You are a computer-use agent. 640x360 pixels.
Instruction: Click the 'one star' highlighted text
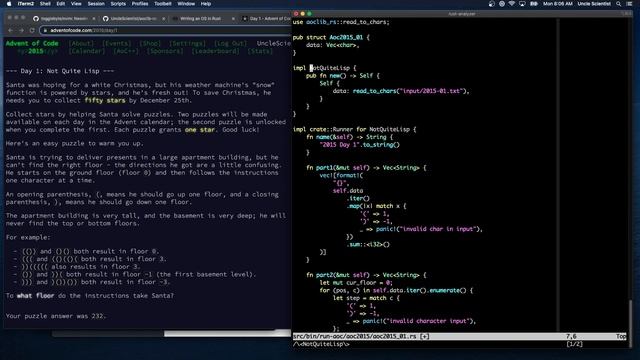click(200, 130)
